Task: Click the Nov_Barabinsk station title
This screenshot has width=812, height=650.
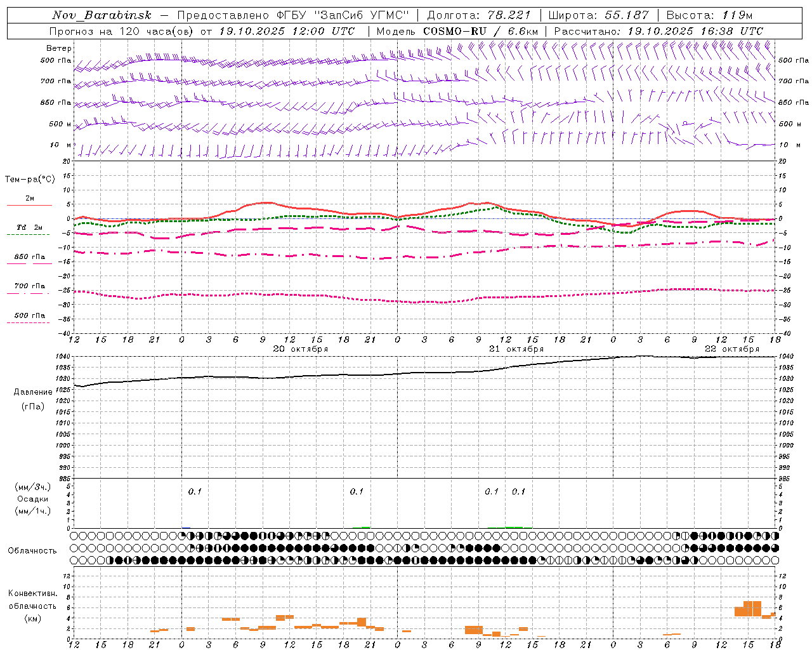Action: point(102,15)
